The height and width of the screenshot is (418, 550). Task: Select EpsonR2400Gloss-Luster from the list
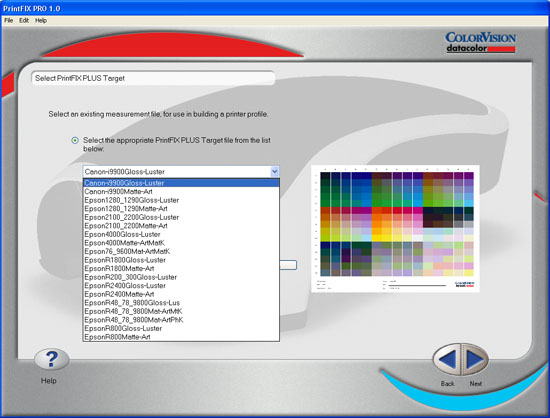pyautogui.click(x=181, y=285)
